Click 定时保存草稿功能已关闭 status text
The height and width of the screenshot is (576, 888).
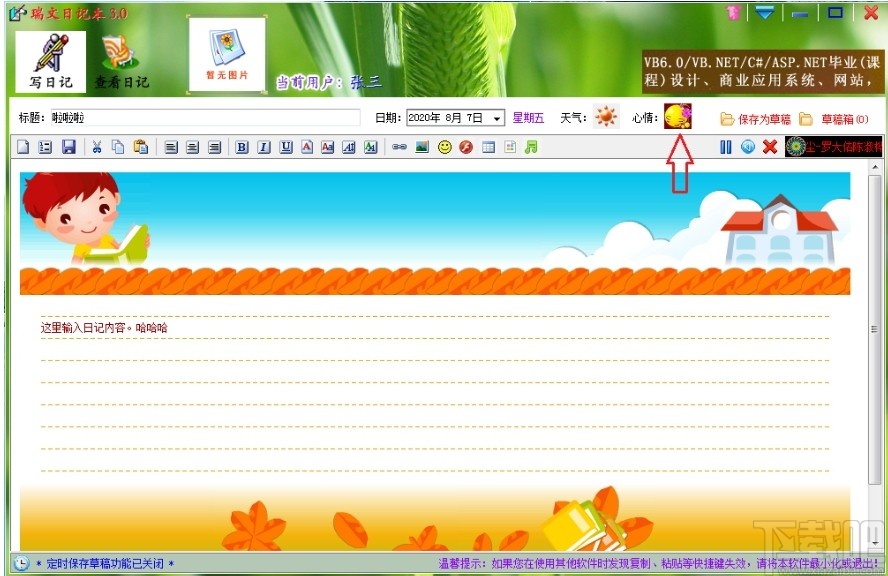click(105, 564)
